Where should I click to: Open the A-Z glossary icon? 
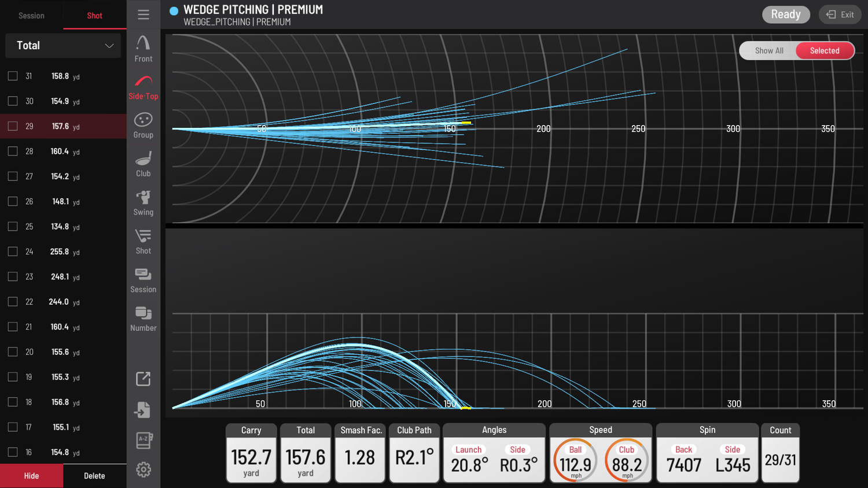click(x=144, y=441)
